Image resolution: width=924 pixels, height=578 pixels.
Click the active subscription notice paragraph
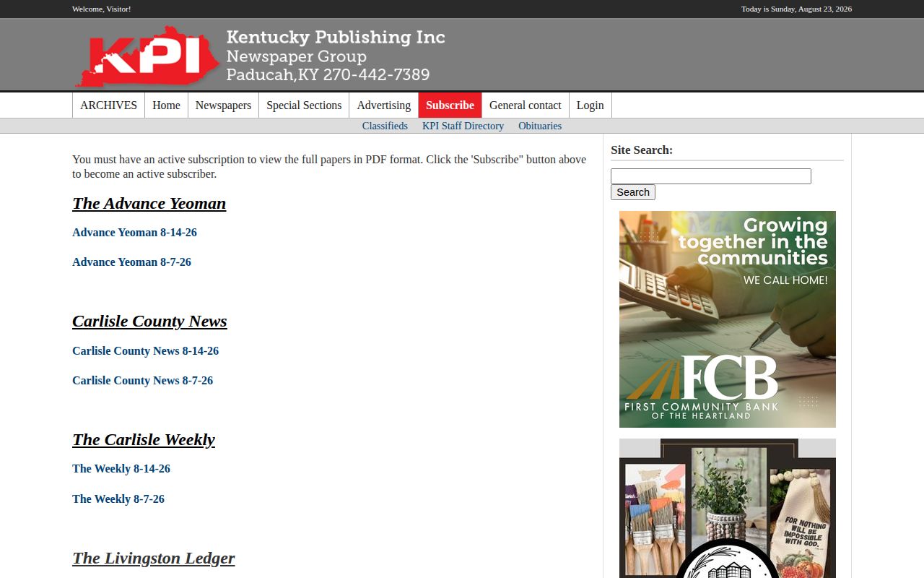pyautogui.click(x=329, y=167)
